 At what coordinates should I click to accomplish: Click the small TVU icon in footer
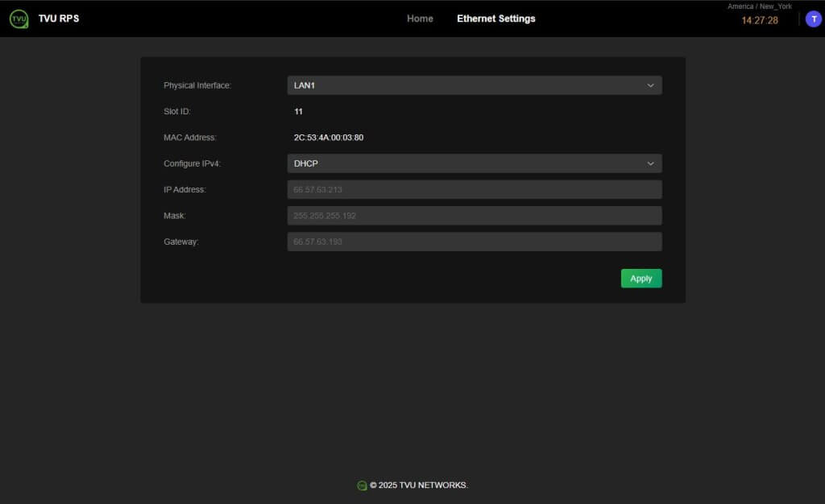tap(362, 485)
